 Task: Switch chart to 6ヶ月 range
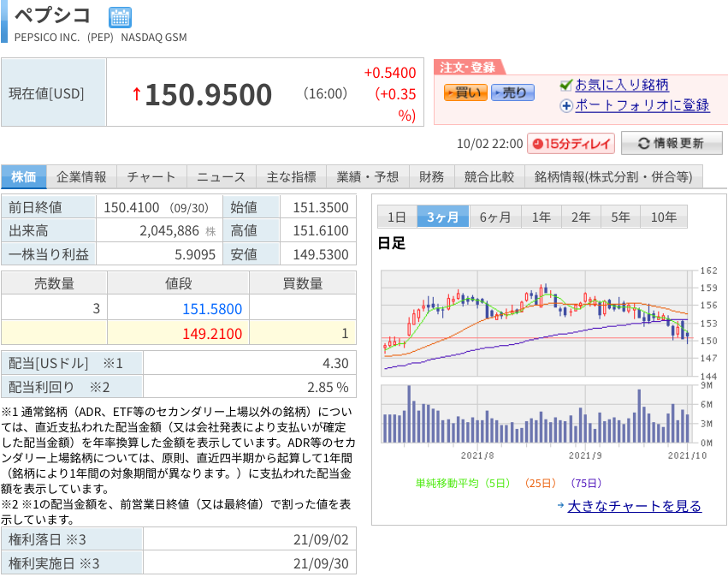click(495, 217)
